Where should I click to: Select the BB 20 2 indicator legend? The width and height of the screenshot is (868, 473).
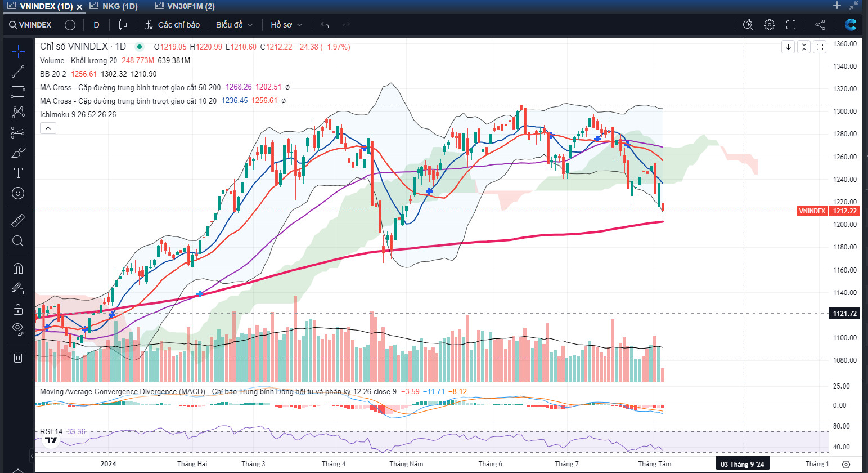(x=53, y=74)
